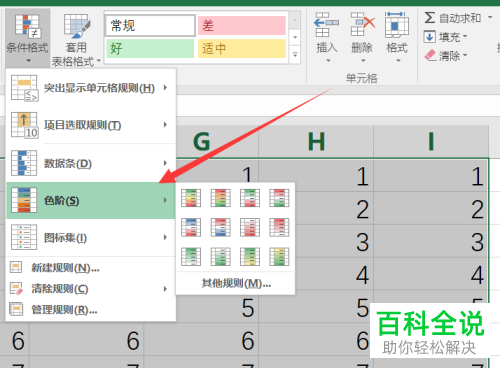This screenshot has width=500, height=368.
Task: Open the dropdown arrow under 删除
Action: (363, 61)
